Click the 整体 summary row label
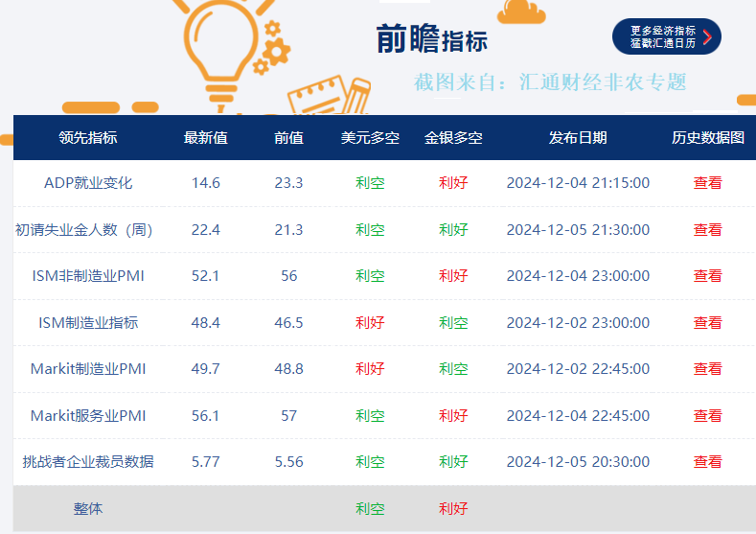Viewport: 756px width, 534px height. click(x=88, y=509)
